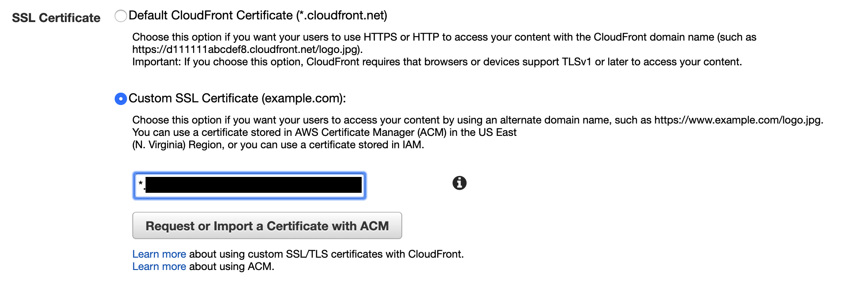Screen dimensions: 868x285
Task: Select Default CloudFront Certificate radio button
Action: 120,16
